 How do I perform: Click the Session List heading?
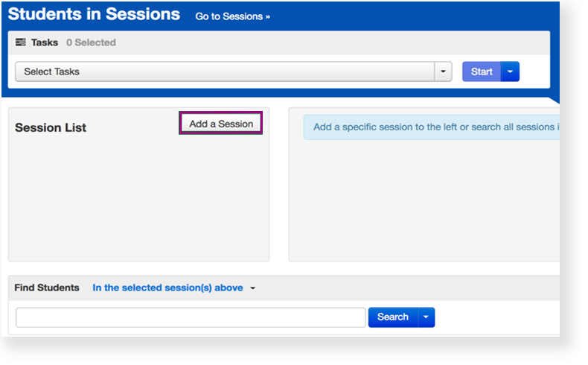click(x=51, y=127)
